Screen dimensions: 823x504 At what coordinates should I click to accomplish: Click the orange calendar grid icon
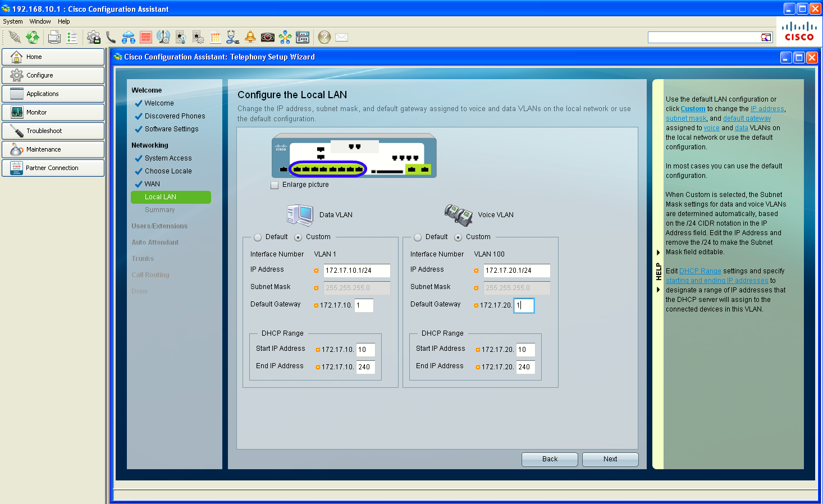click(x=215, y=37)
